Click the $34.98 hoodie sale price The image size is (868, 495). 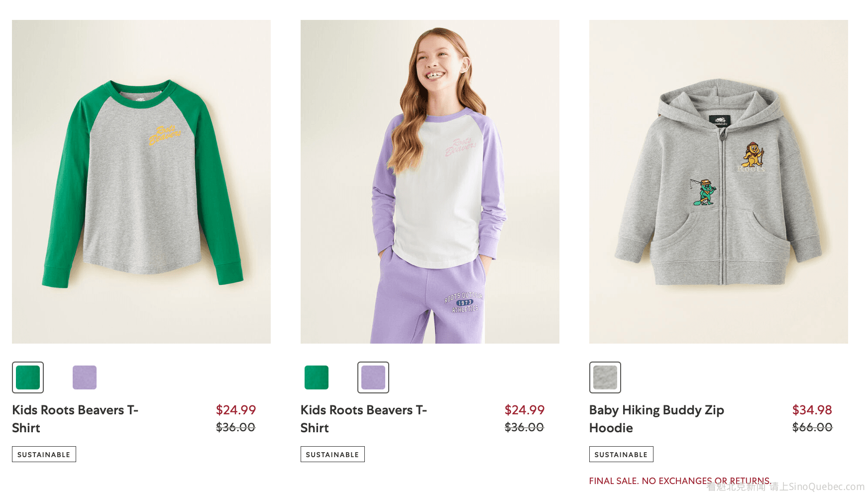pyautogui.click(x=812, y=410)
